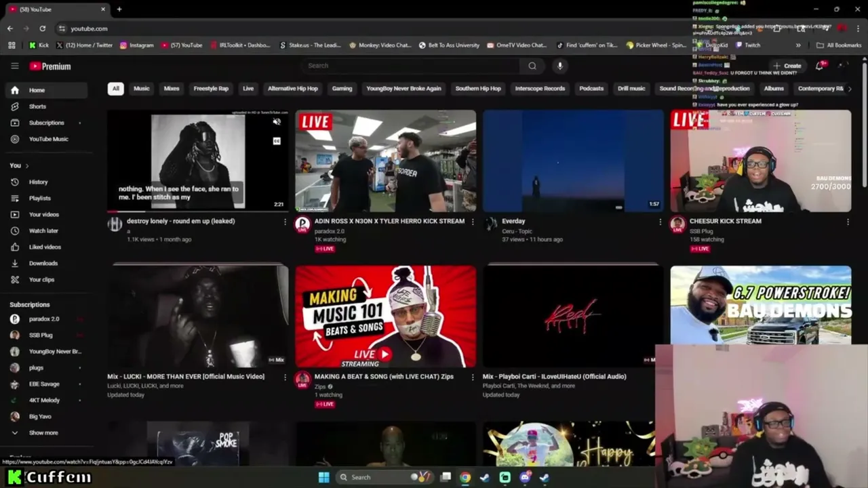Screen dimensions: 868x488
Task: Open the YouTube notifications bell
Action: pos(819,66)
